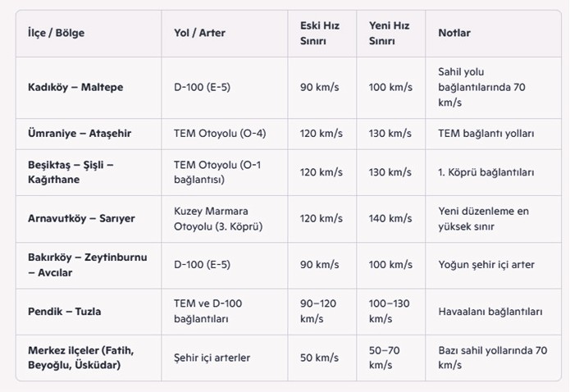Select the "Kadıköy – Maltepe" row label
Image resolution: width=570 pixels, height=392 pixels.
[75, 87]
